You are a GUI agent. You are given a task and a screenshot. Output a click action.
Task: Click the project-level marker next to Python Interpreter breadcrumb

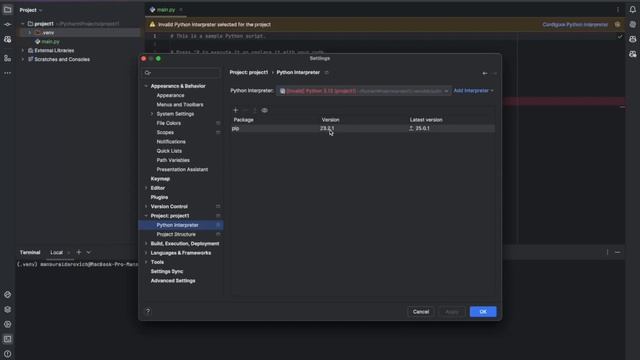326,73
